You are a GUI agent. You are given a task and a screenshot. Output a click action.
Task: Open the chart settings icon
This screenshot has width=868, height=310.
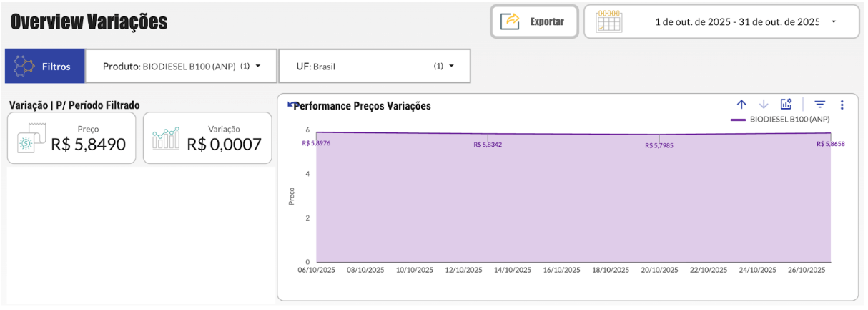786,105
